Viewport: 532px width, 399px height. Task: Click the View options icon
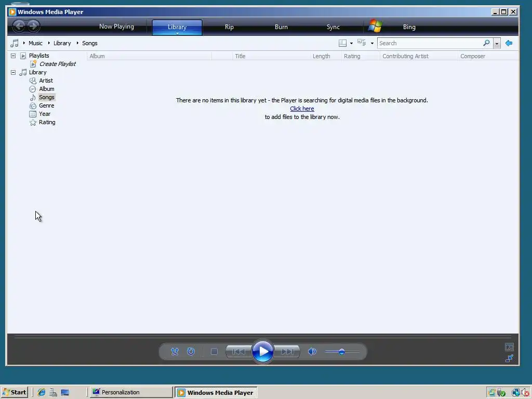click(362, 43)
